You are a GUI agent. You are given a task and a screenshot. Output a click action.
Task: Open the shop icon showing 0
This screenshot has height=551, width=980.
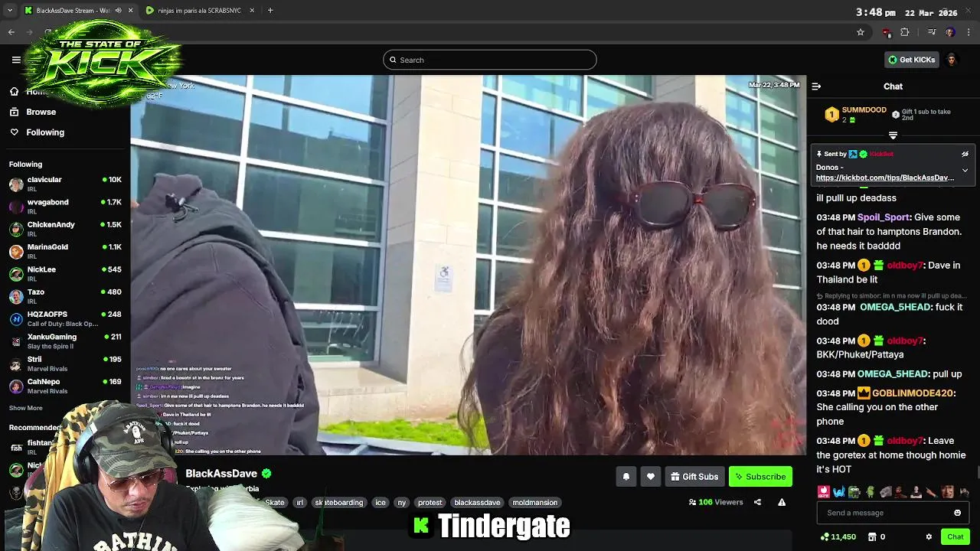click(x=877, y=537)
